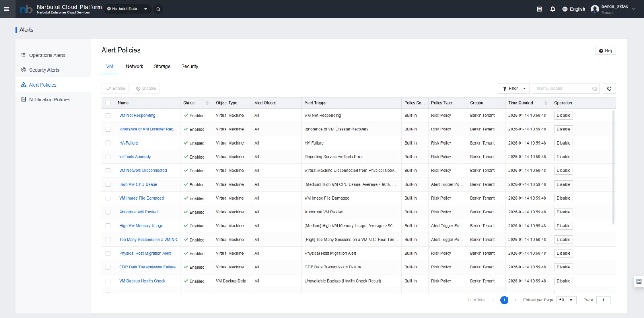Expand the Filter dropdown
Screen dimensions: 644x318
tap(514, 89)
